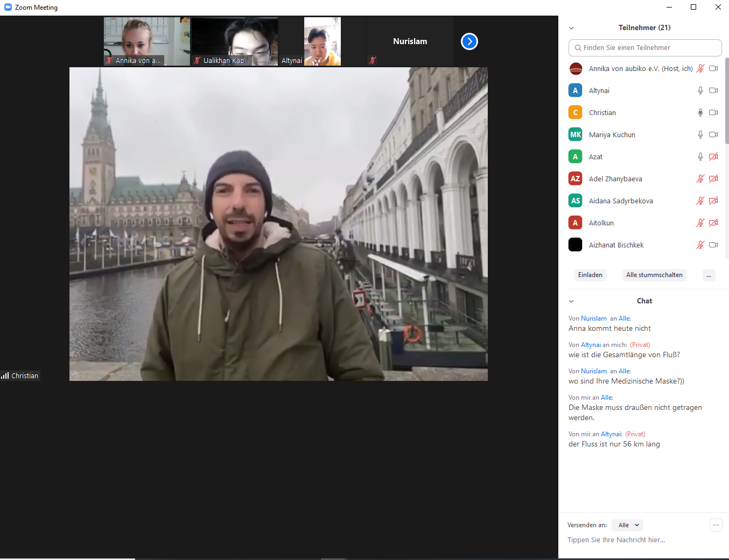This screenshot has height=560, width=729.
Task: Click Altynai's microphone icon in participant list
Action: click(x=700, y=90)
